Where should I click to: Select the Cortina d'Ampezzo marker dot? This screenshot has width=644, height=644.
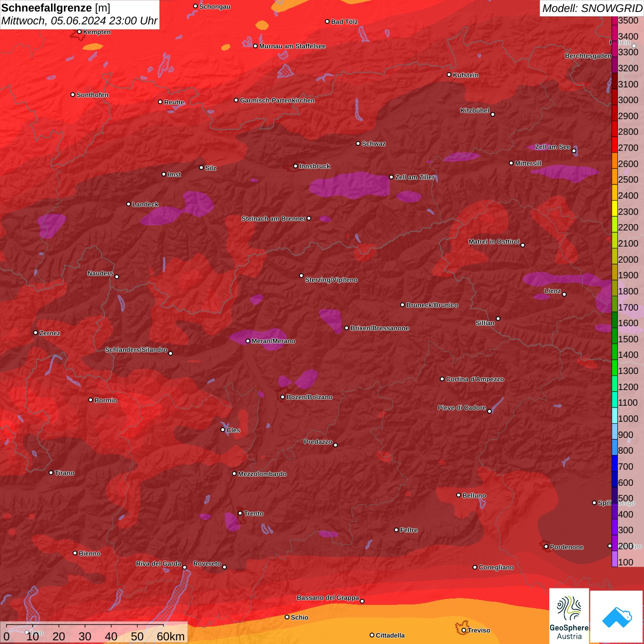443,379
